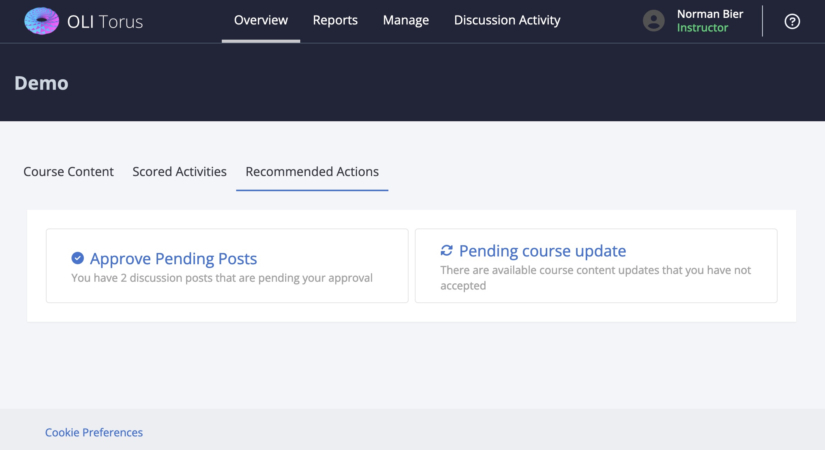825x450 pixels.
Task: Open the help question mark icon
Action: (792, 21)
